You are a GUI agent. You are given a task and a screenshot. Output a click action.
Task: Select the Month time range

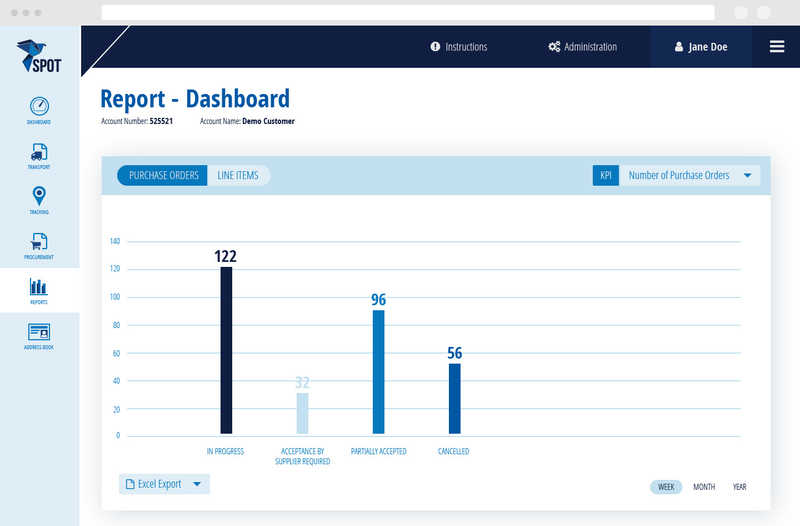click(704, 487)
